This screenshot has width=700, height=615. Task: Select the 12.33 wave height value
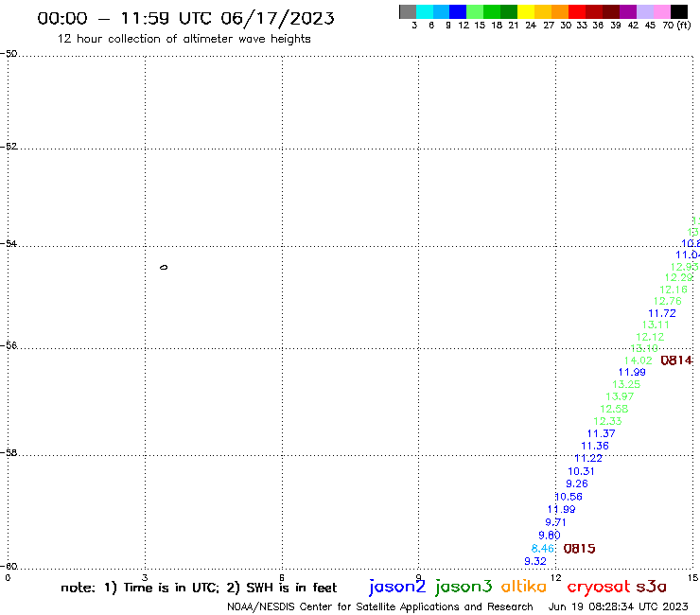point(607,421)
